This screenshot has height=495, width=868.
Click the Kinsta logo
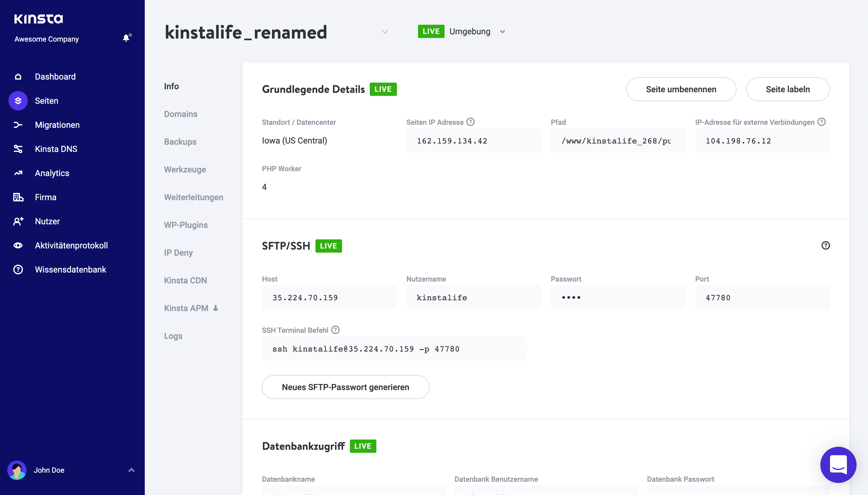coord(38,19)
